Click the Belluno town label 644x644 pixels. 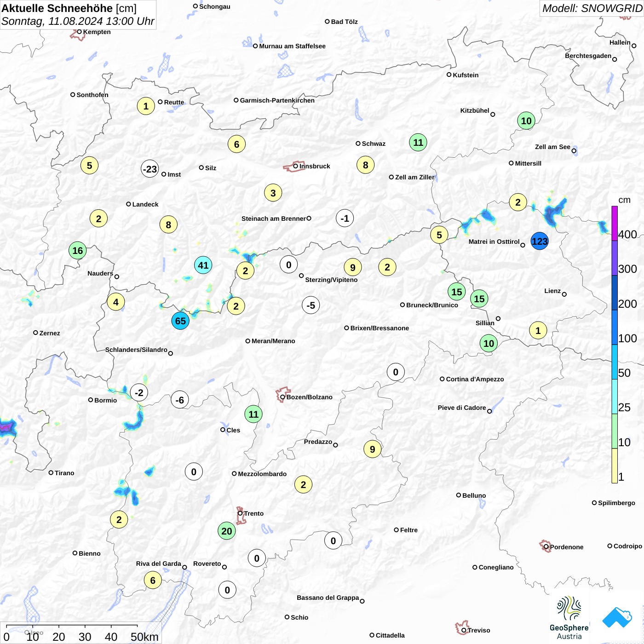(x=474, y=495)
